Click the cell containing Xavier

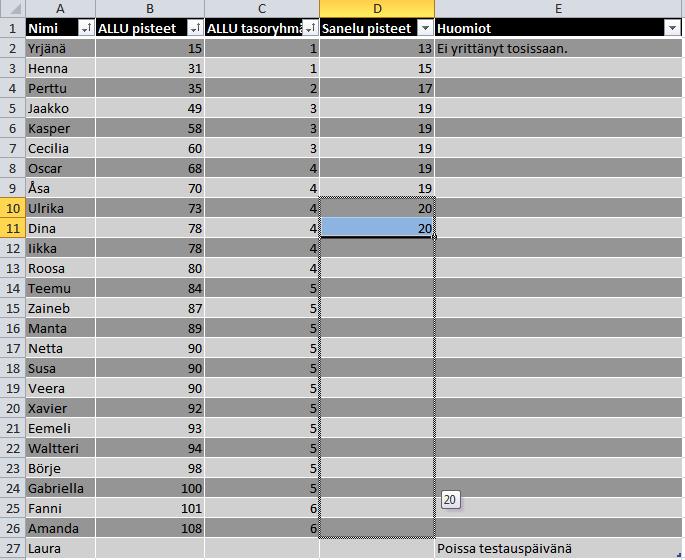[60, 408]
